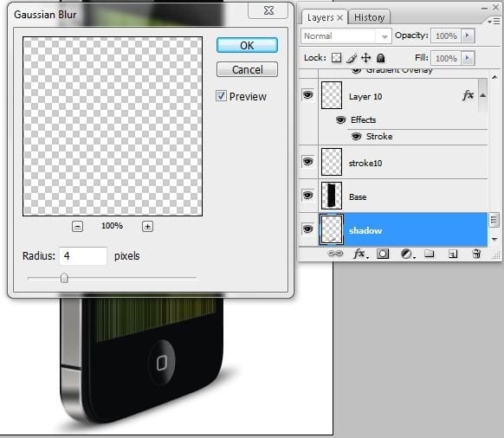Click the Fill value field
This screenshot has width=504, height=438.
pyautogui.click(x=446, y=58)
